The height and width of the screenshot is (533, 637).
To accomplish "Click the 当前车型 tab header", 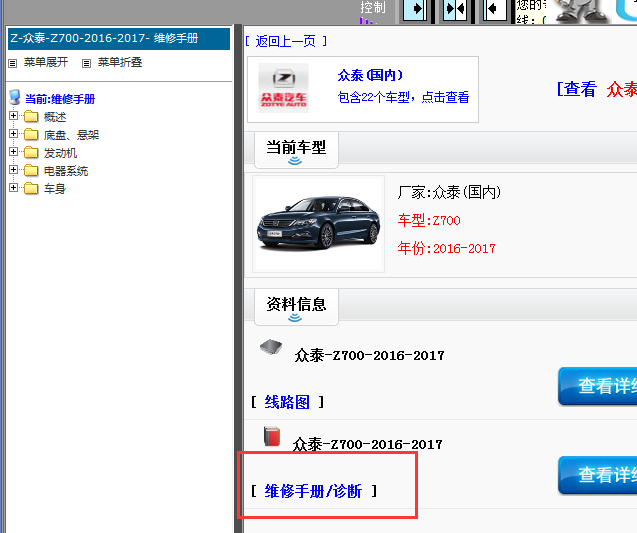I will [296, 150].
